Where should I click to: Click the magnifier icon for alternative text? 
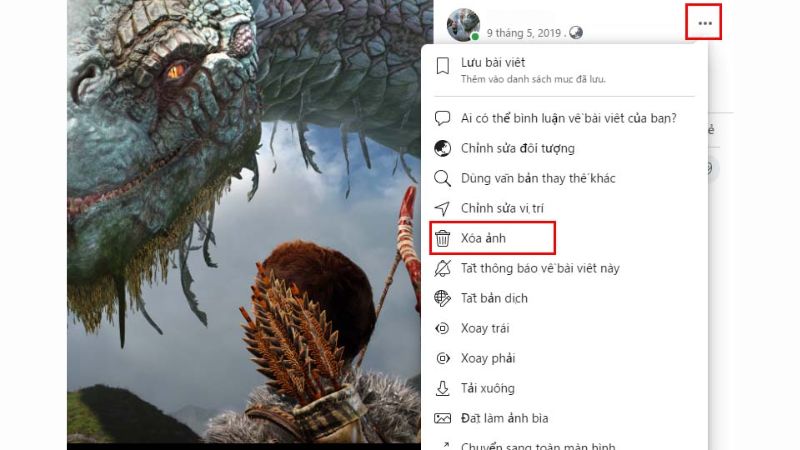[x=442, y=179]
